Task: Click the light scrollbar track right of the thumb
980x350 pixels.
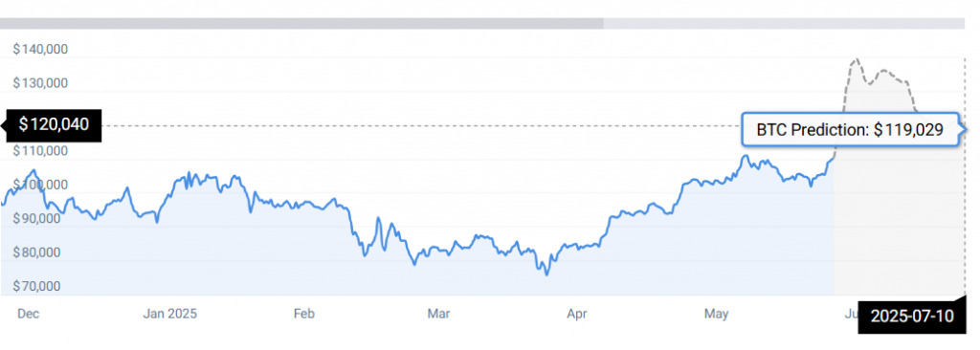Action: pos(784,24)
